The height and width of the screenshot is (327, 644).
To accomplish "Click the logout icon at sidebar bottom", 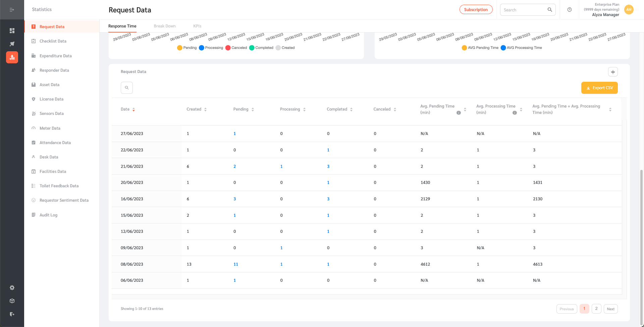I will 12,314.
